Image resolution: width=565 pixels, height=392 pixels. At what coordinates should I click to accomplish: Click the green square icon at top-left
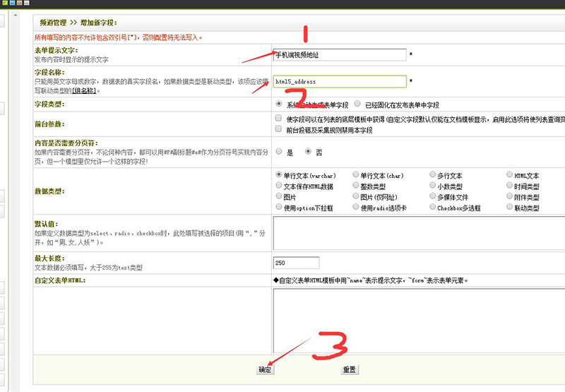point(4,3)
